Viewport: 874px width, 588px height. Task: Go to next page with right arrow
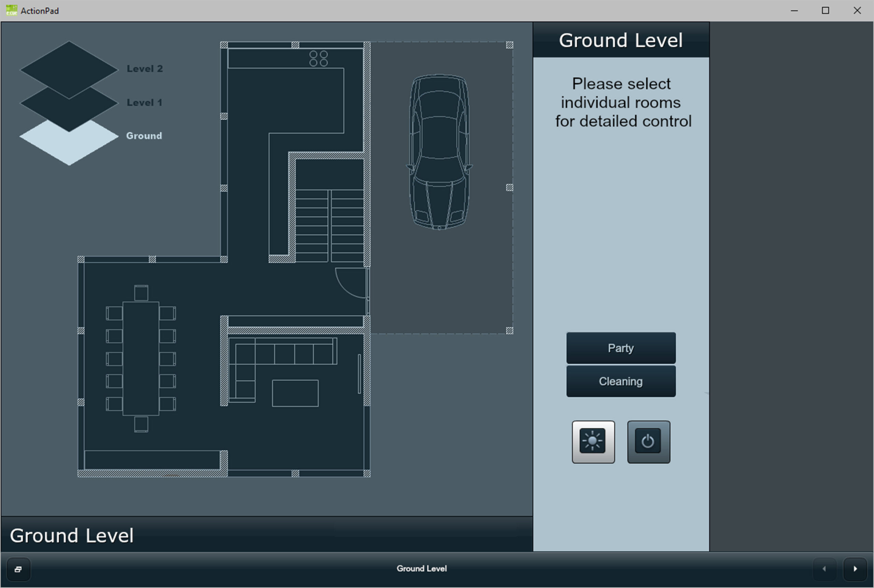[x=855, y=569]
